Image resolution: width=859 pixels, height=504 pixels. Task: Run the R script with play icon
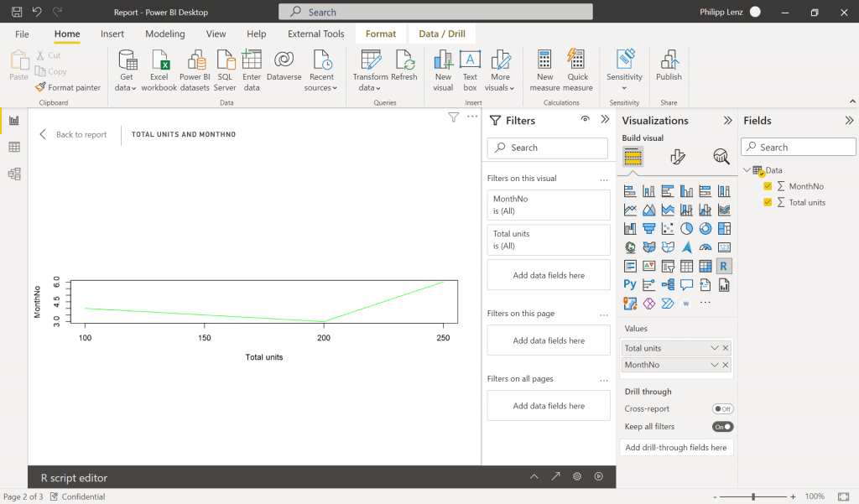(x=598, y=476)
